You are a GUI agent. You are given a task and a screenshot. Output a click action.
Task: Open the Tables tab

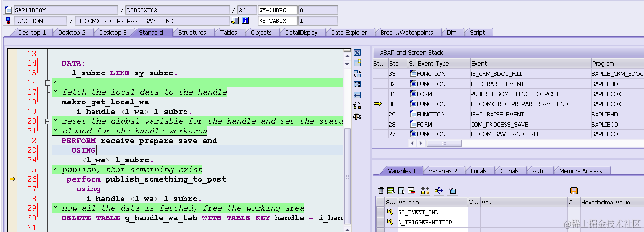[229, 32]
